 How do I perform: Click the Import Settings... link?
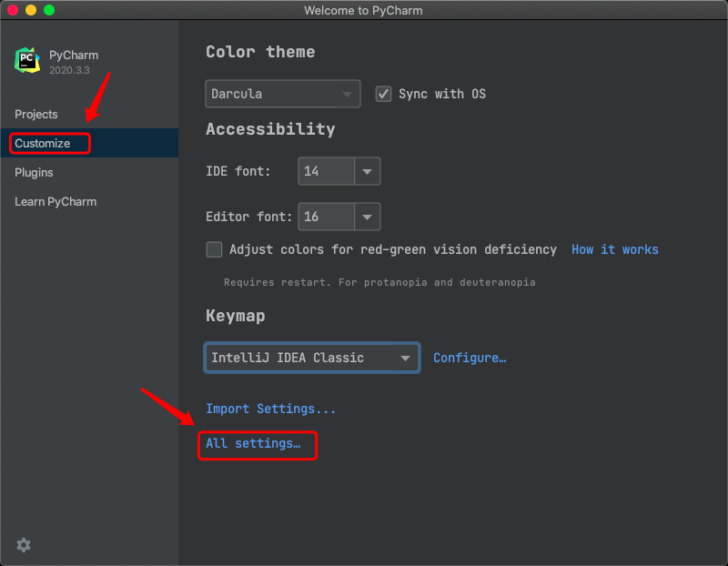point(270,409)
